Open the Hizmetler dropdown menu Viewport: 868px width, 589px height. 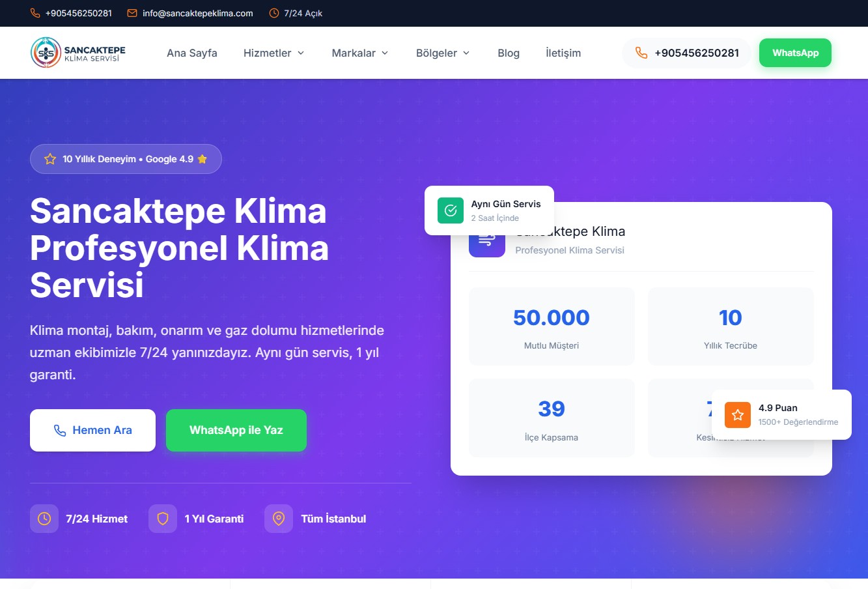pos(273,53)
